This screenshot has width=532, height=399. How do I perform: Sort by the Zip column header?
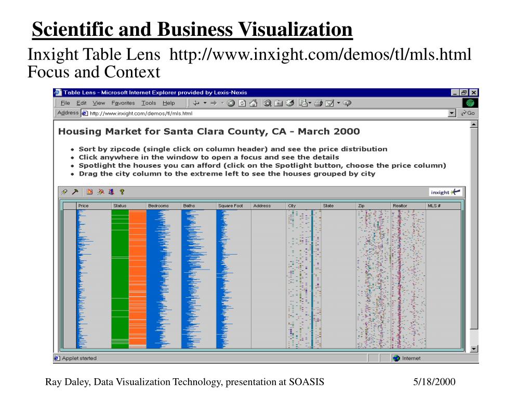(374, 206)
